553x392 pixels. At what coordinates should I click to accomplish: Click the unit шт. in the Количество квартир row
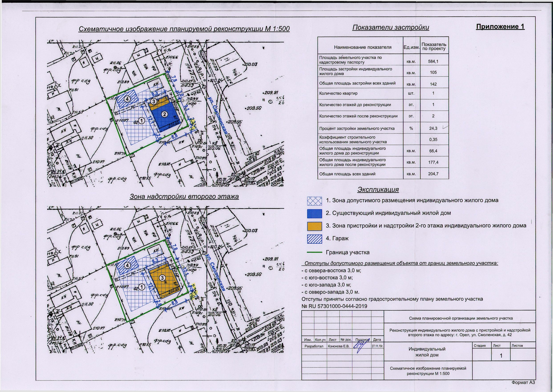tap(411, 93)
